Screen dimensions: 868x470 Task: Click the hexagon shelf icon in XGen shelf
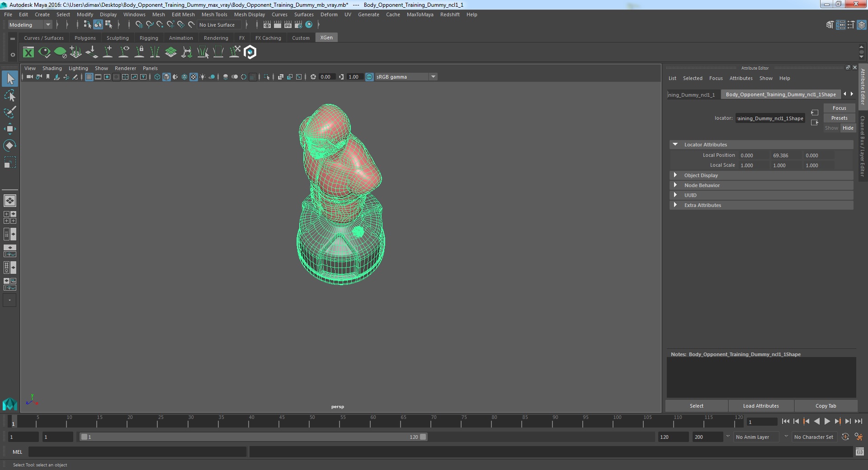click(250, 52)
